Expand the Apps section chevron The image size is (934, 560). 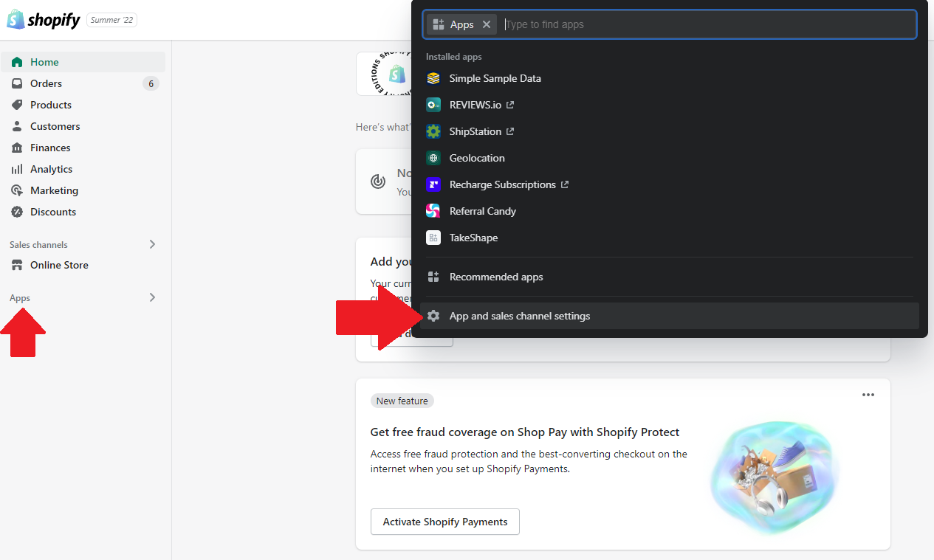pyautogui.click(x=152, y=297)
